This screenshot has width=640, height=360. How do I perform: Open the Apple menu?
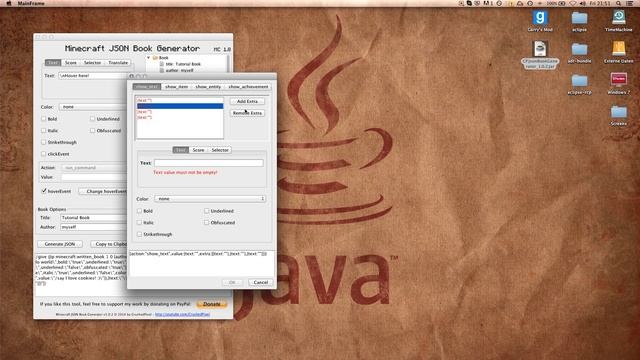(9, 3)
